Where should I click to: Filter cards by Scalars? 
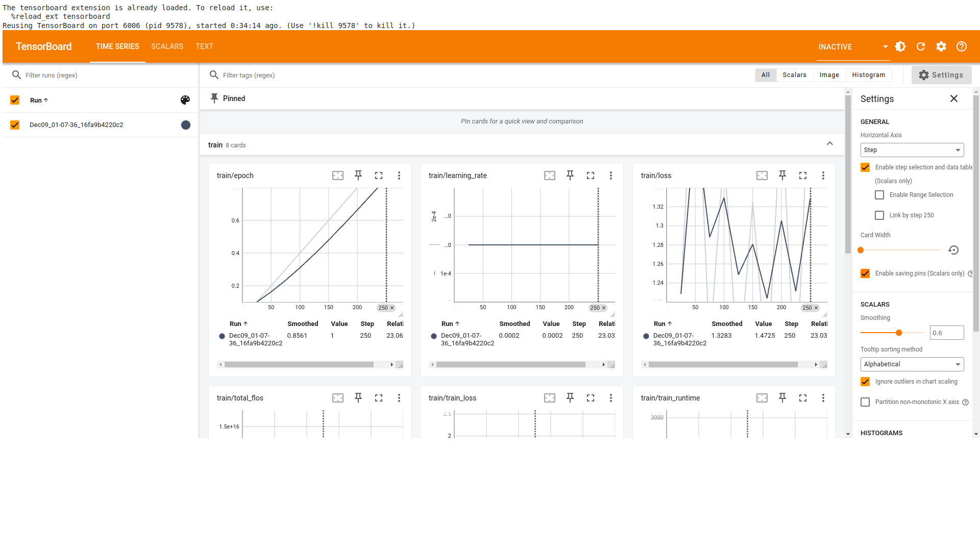(795, 75)
